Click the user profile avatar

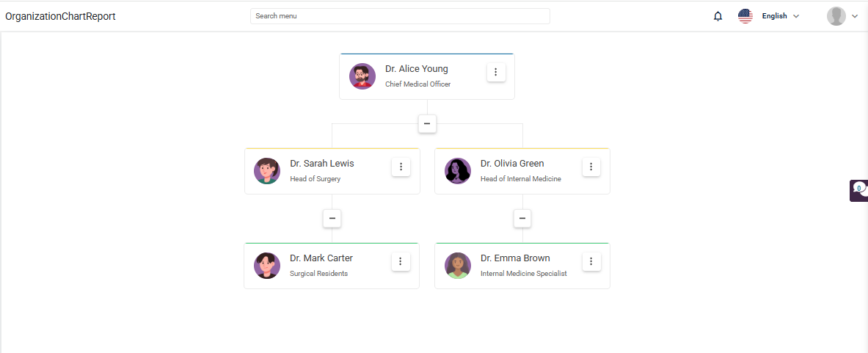point(836,16)
